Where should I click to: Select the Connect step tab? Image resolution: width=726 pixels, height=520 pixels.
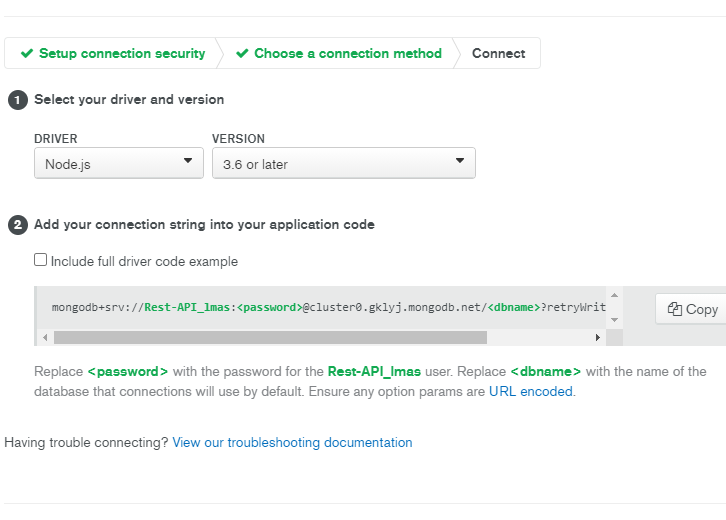coord(499,53)
